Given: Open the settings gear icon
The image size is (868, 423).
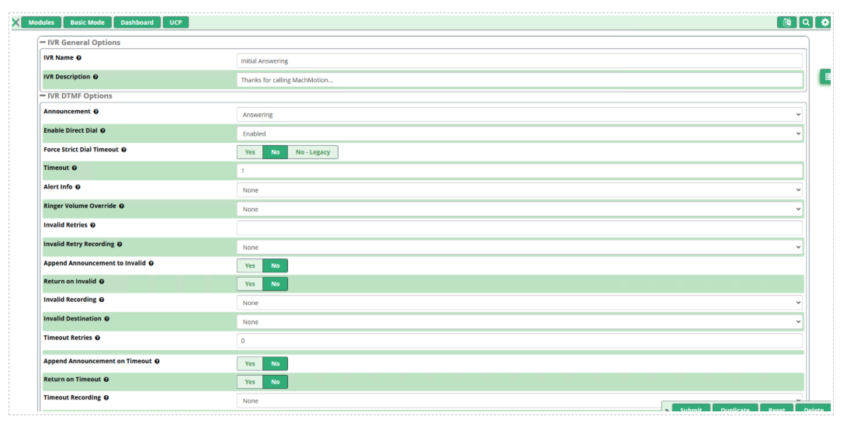Looking at the screenshot, I should tap(825, 23).
